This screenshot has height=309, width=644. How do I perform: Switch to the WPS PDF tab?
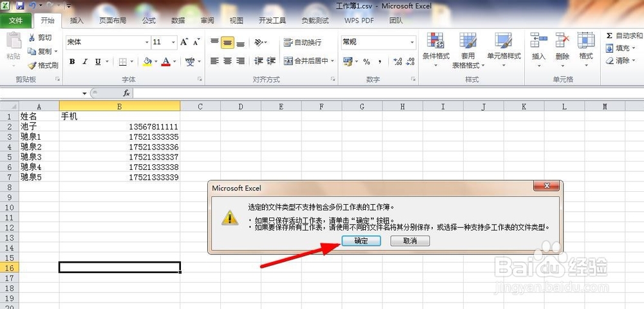click(359, 21)
